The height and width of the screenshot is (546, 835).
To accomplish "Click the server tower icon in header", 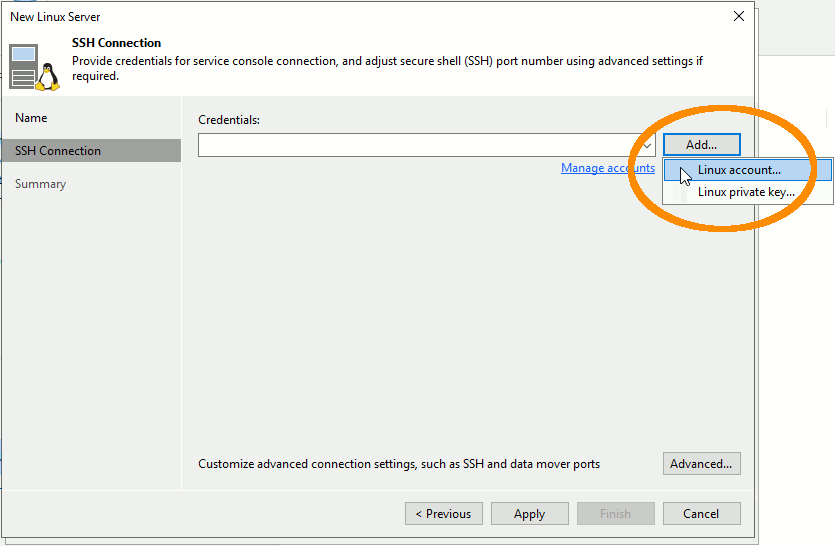I will pos(23,67).
